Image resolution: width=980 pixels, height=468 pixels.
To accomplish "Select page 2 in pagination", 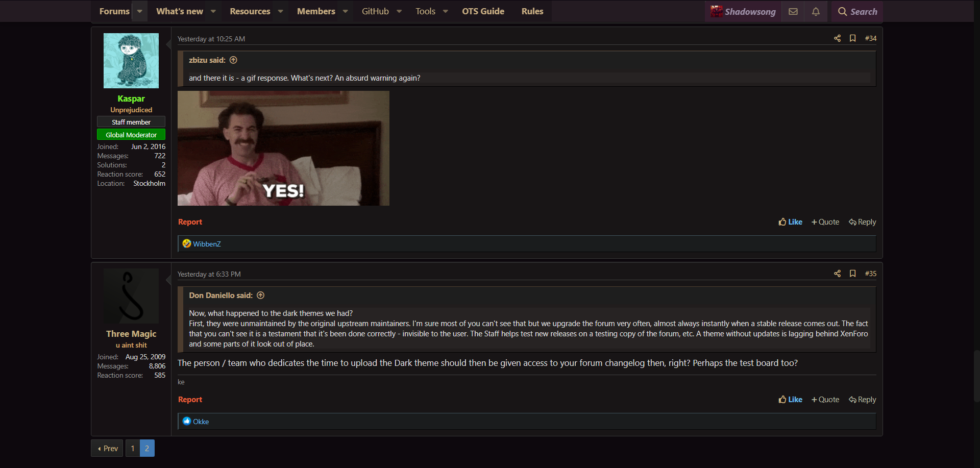I will pyautogui.click(x=147, y=448).
